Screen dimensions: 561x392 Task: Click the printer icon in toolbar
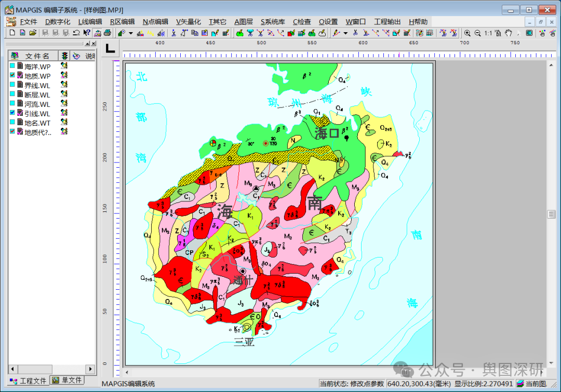point(107,33)
